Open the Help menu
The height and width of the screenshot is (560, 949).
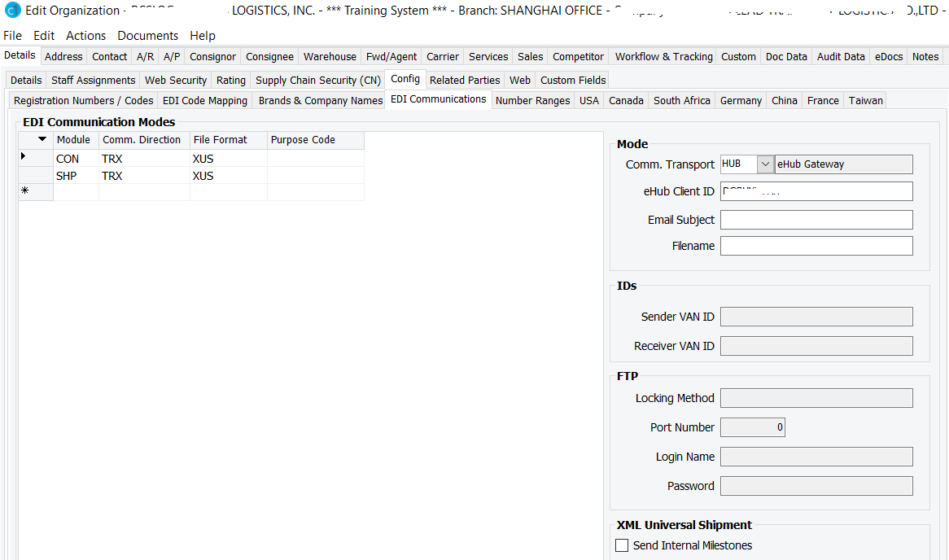[202, 36]
